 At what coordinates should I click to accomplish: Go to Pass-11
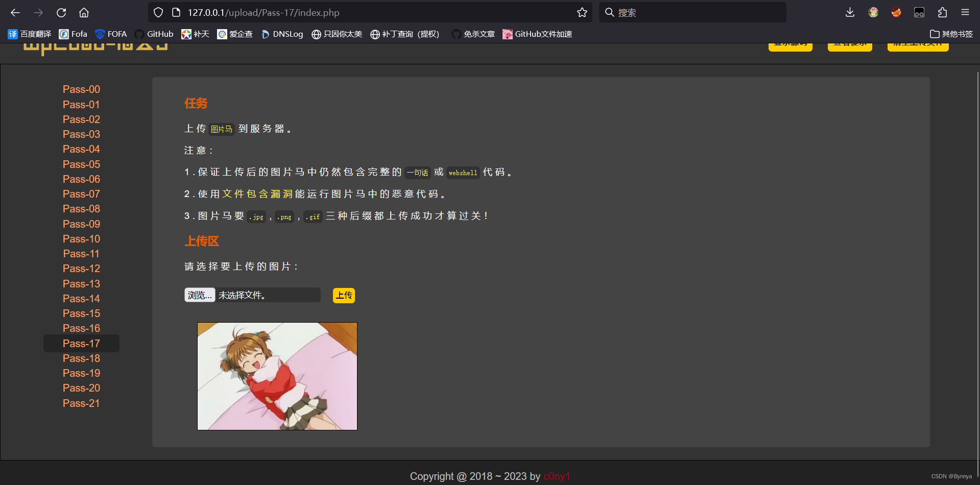(81, 254)
